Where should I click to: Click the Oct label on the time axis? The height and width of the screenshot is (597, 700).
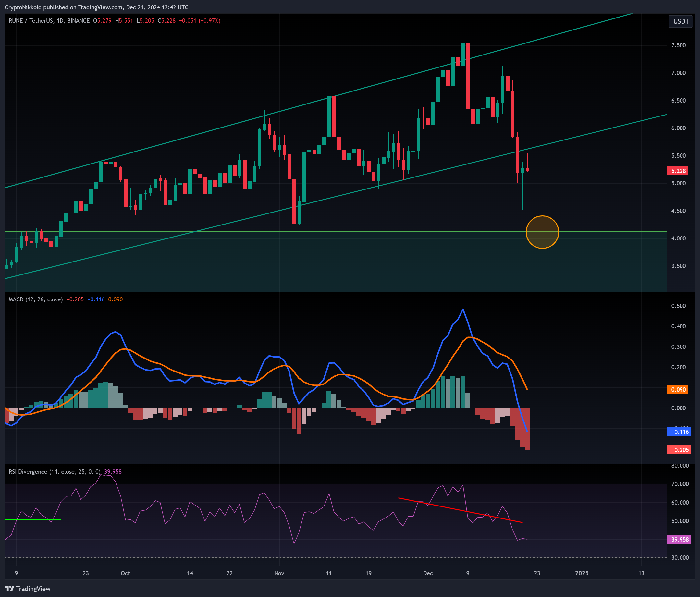tap(125, 573)
